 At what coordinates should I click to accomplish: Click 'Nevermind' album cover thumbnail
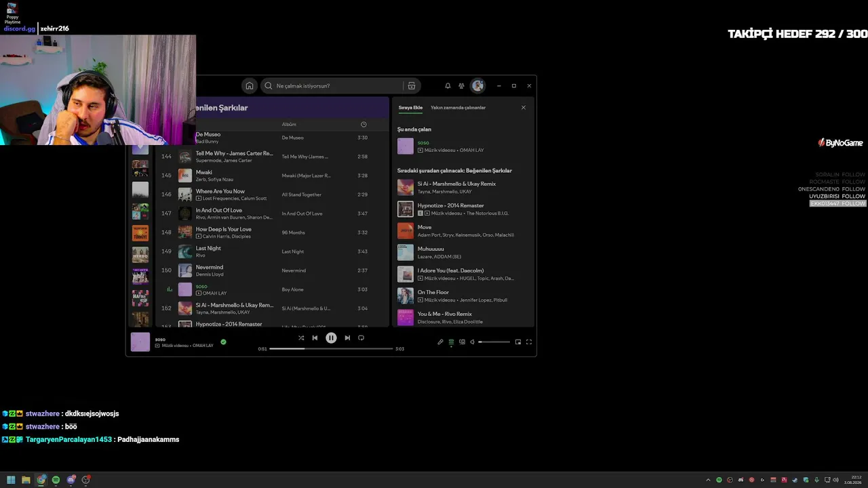pos(185,270)
